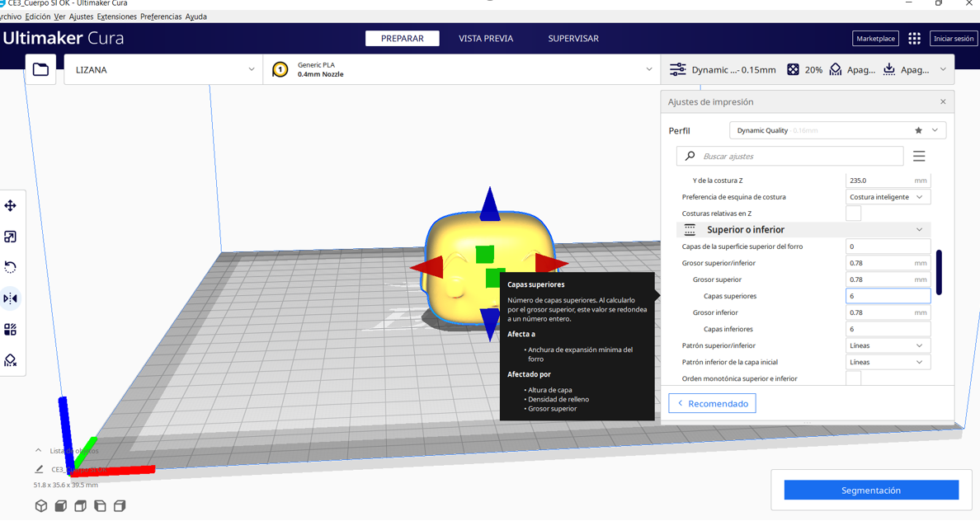The width and height of the screenshot is (980, 521).
Task: Switch to VISTA PREVIA stage
Action: (486, 39)
